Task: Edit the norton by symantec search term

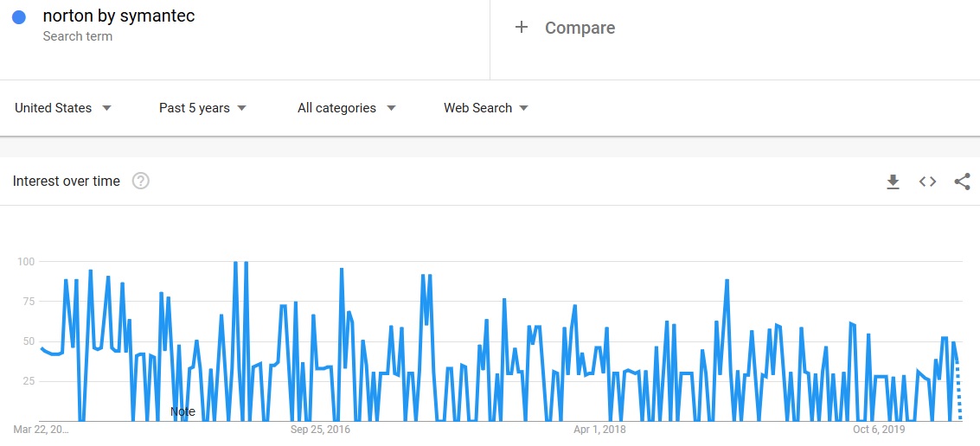Action: tap(118, 16)
